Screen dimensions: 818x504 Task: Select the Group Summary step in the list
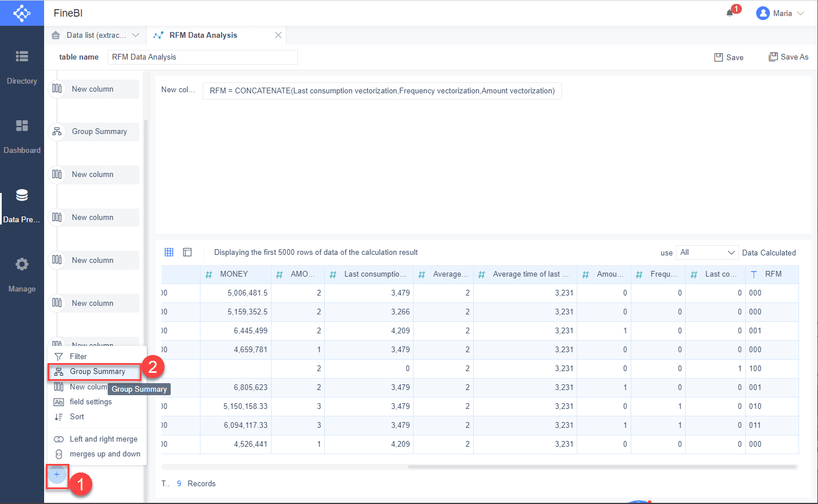[x=95, y=132]
